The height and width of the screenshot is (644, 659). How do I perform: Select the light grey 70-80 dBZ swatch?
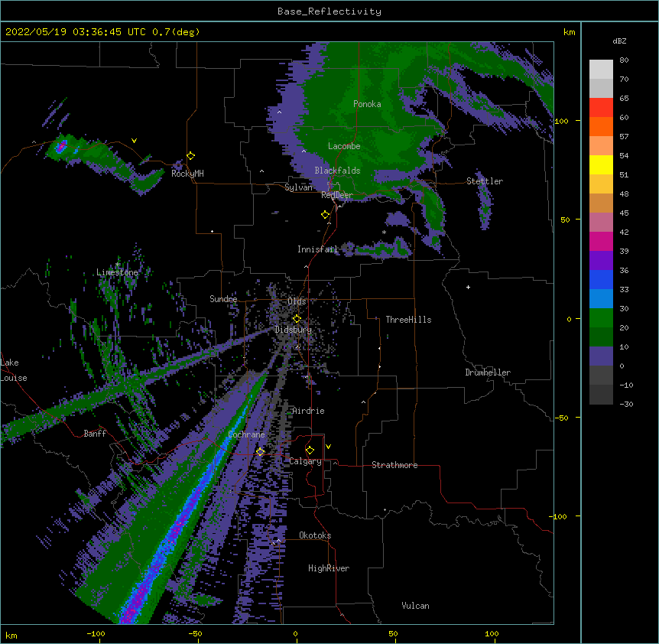click(x=601, y=70)
